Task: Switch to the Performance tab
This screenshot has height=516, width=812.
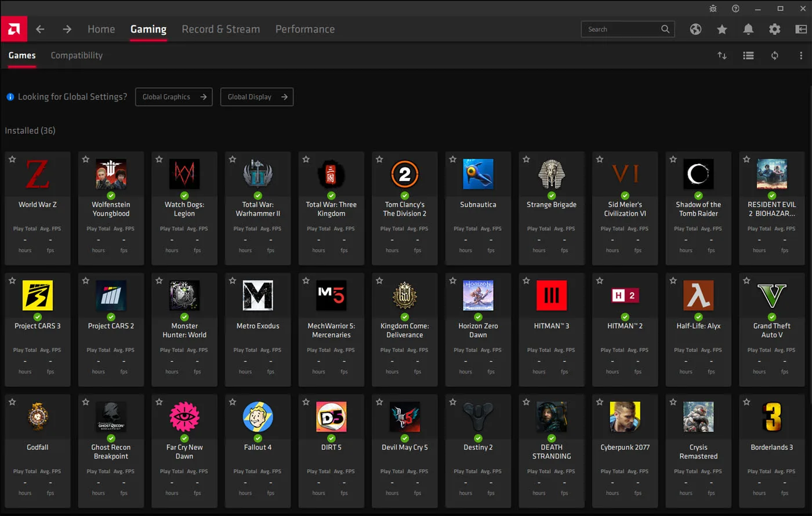Action: click(305, 29)
